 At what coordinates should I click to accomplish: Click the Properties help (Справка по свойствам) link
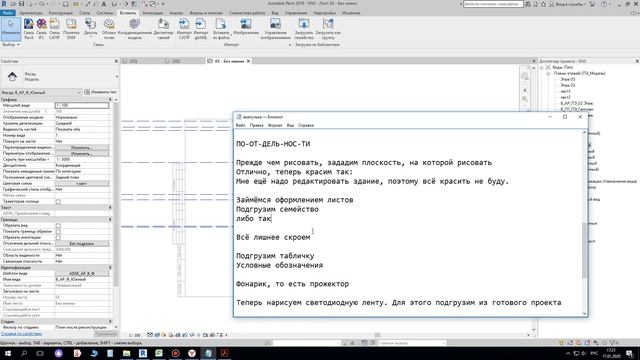[21, 334]
